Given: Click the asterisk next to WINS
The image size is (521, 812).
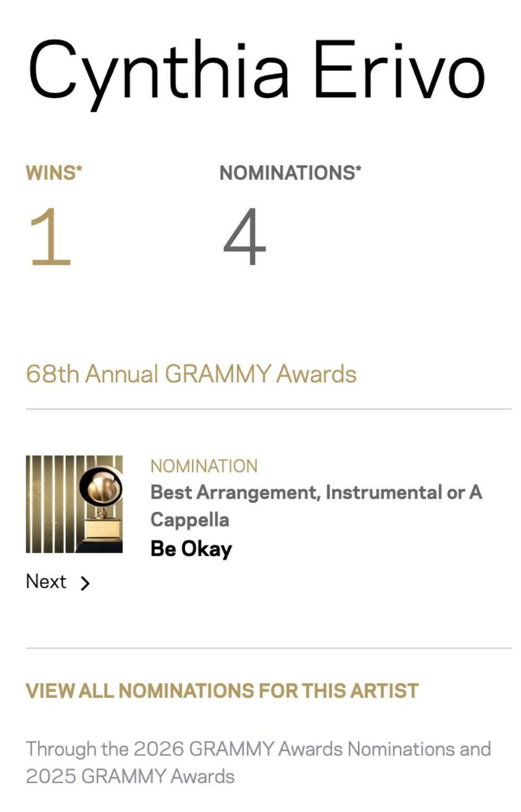Looking at the screenshot, I should 79,169.
